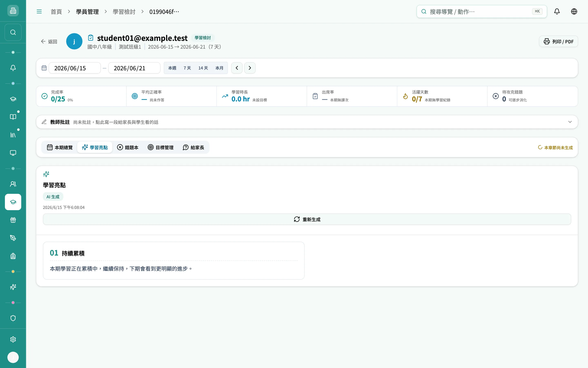The image size is (588, 368).
Task: Click the 列印 / PDF button
Action: click(x=558, y=42)
